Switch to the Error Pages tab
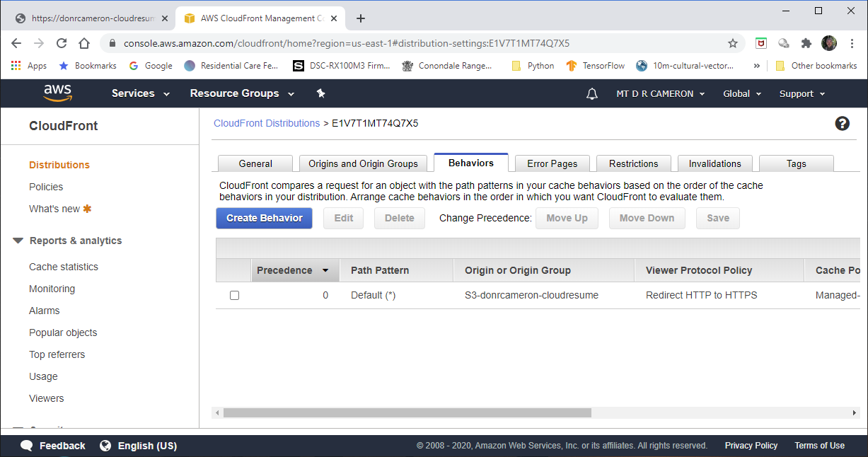Image resolution: width=868 pixels, height=457 pixels. coord(552,163)
